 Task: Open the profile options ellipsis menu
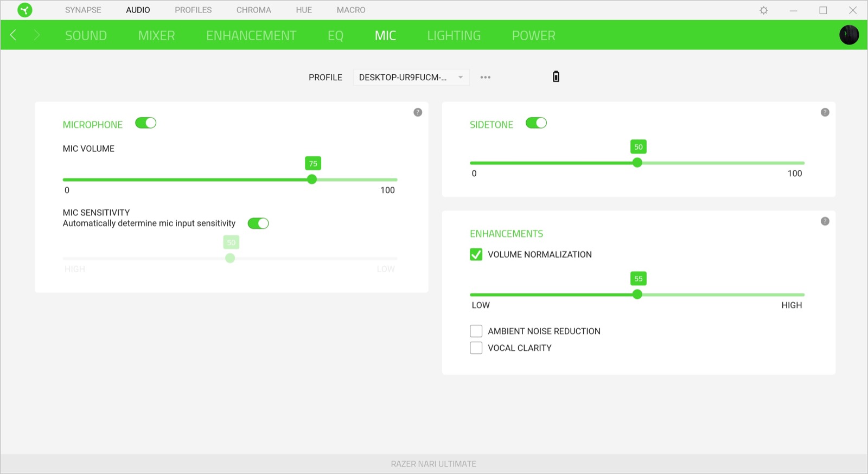point(486,77)
